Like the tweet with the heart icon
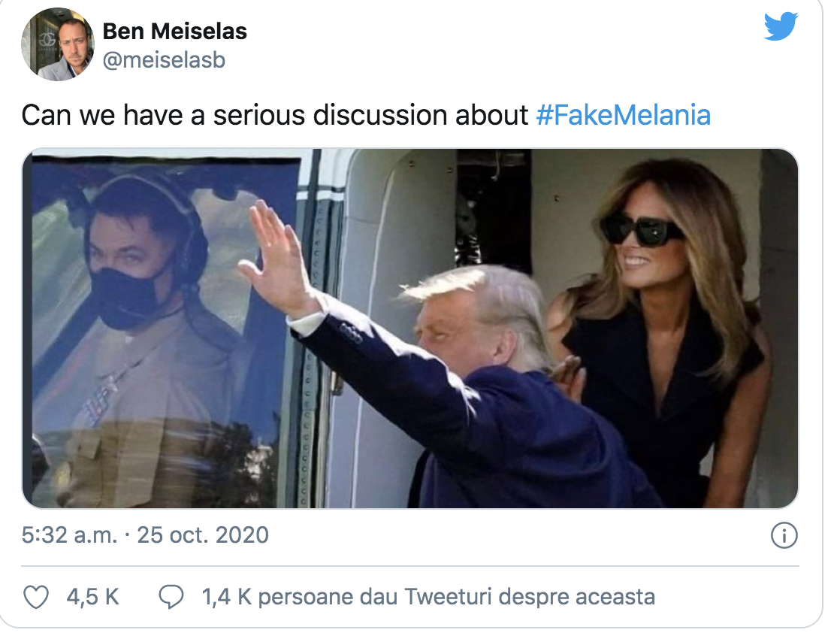 pos(36,597)
